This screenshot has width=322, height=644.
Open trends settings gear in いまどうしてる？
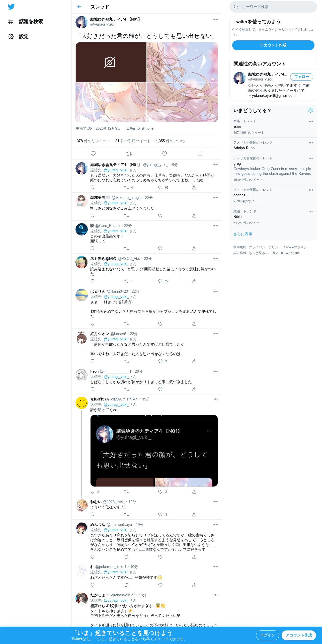click(x=310, y=110)
